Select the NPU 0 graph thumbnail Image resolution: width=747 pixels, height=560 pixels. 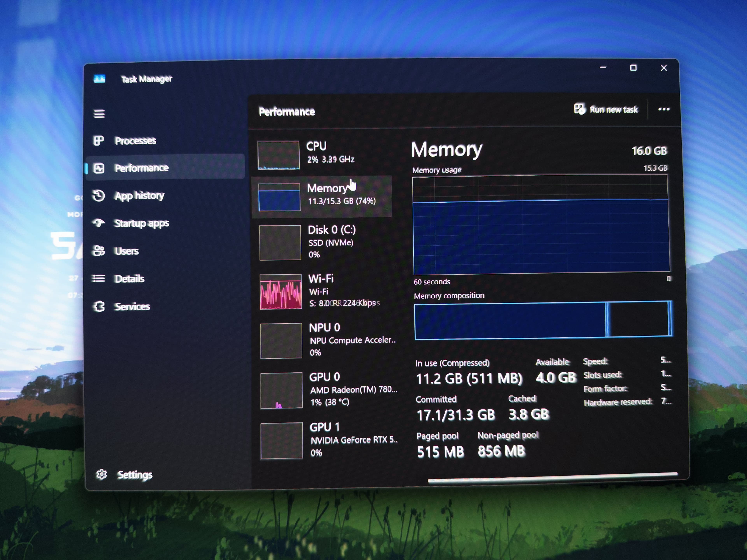[x=281, y=341]
